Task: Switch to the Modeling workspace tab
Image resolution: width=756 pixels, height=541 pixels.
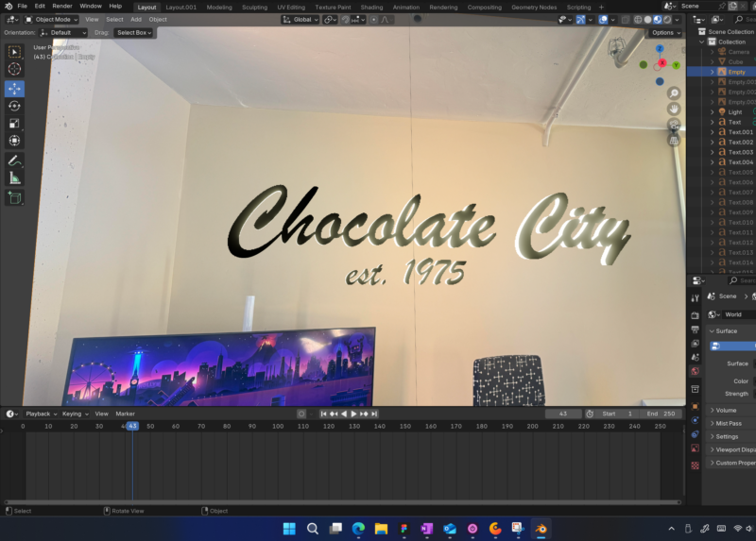Action: pyautogui.click(x=219, y=8)
